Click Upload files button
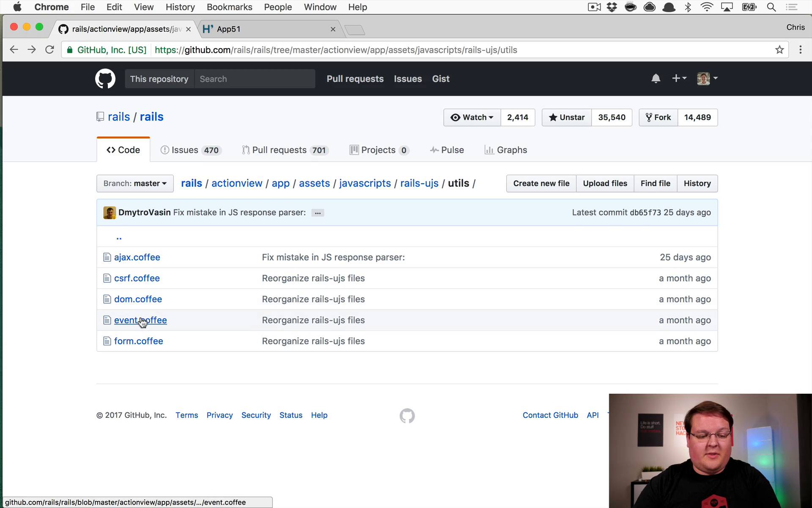 [605, 184]
